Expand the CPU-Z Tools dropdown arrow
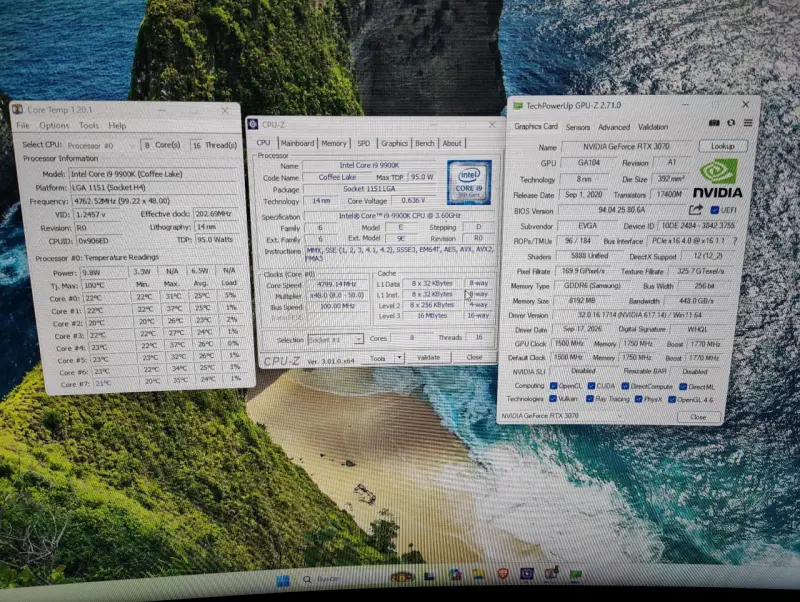The image size is (800, 602). point(399,358)
